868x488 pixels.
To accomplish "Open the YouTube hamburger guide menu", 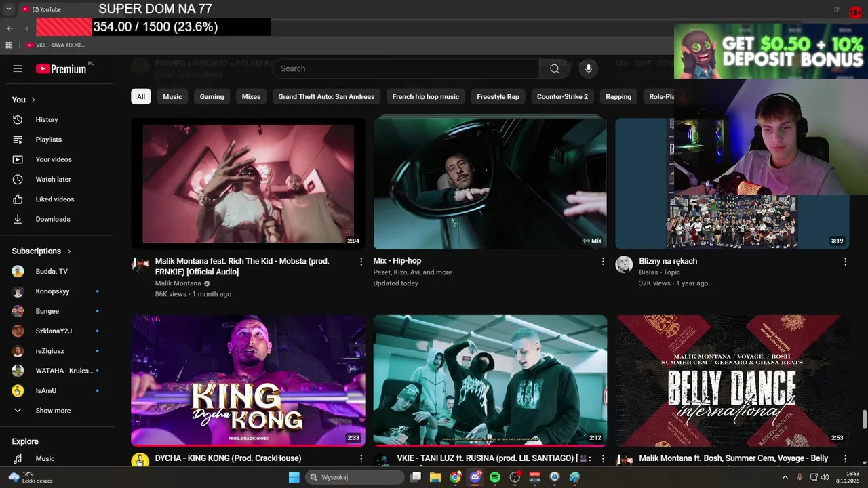I will pyautogui.click(x=18, y=68).
